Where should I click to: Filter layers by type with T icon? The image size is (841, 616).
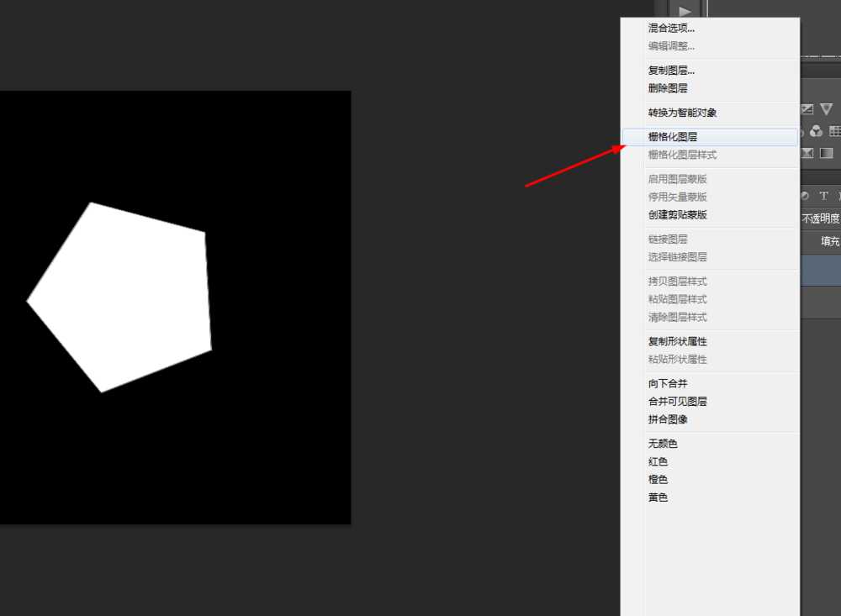click(822, 195)
